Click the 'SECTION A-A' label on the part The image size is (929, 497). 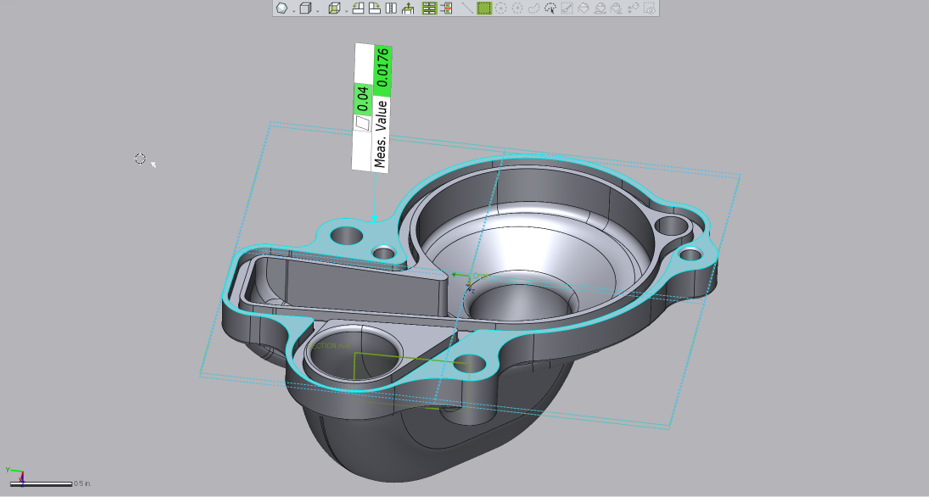pos(328,346)
